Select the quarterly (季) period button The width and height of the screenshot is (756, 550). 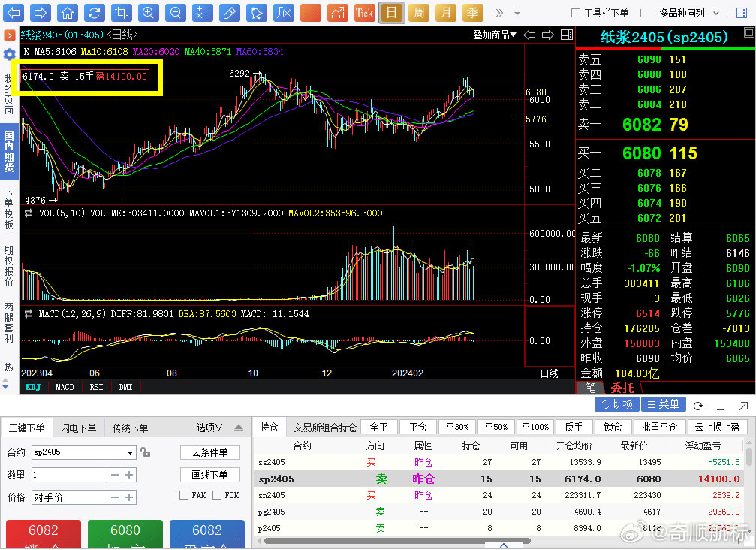pyautogui.click(x=473, y=13)
